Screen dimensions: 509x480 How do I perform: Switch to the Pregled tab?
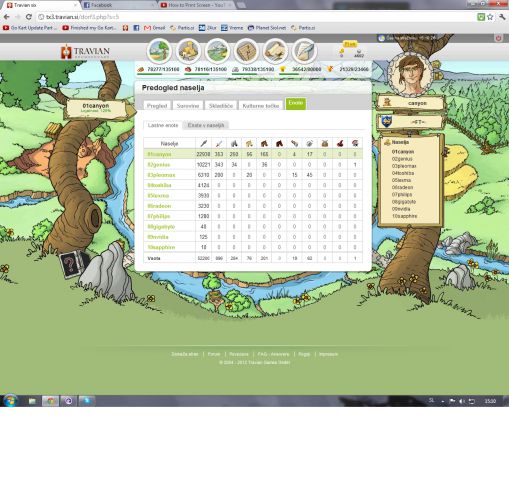(x=157, y=105)
